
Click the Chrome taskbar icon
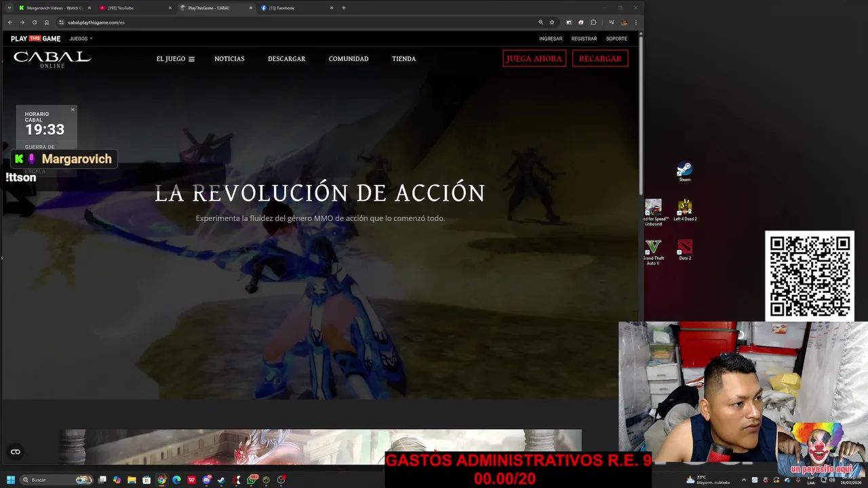[161, 480]
